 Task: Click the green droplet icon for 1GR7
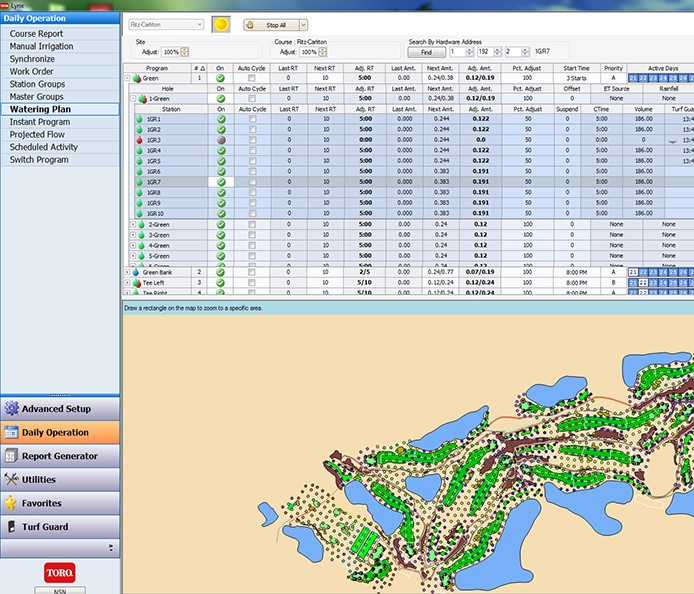139,182
